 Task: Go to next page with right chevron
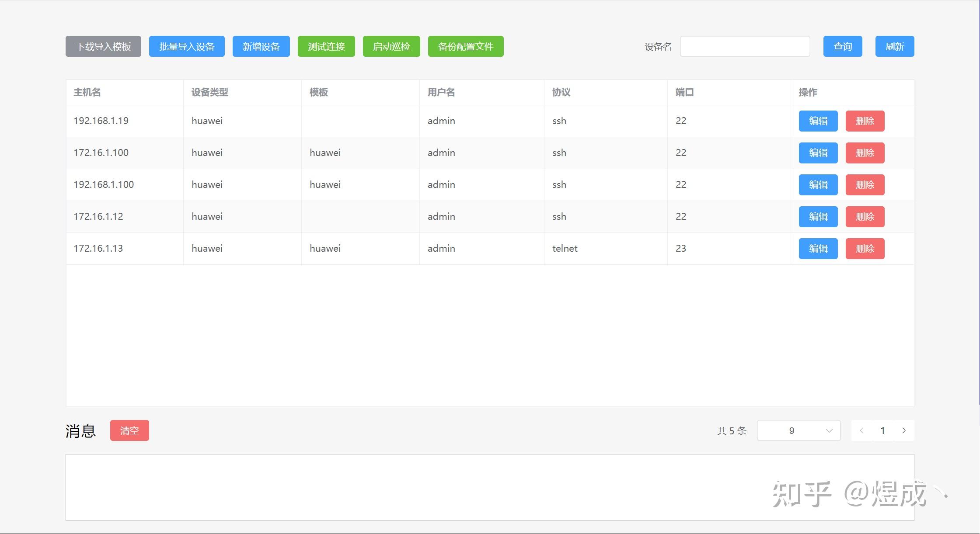click(x=904, y=430)
